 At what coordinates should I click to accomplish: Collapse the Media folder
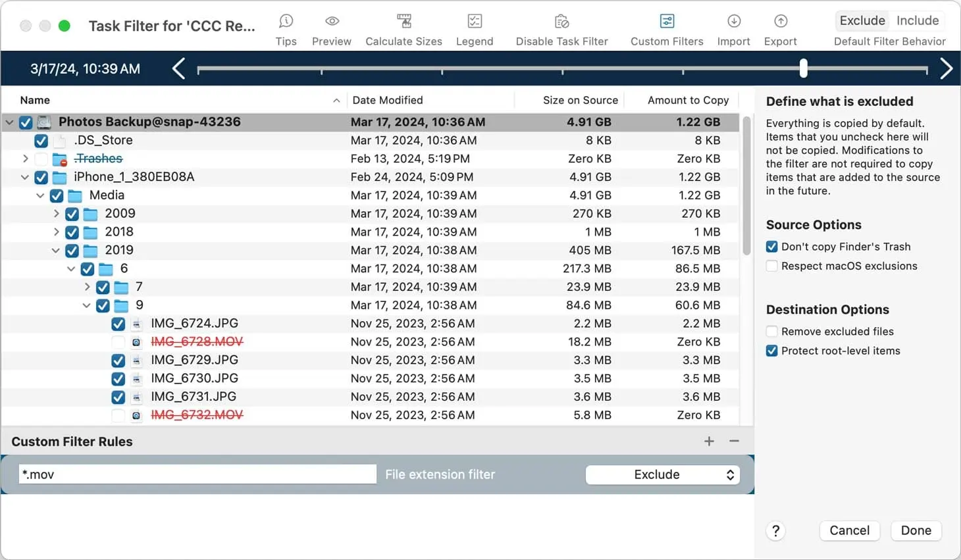(x=40, y=195)
